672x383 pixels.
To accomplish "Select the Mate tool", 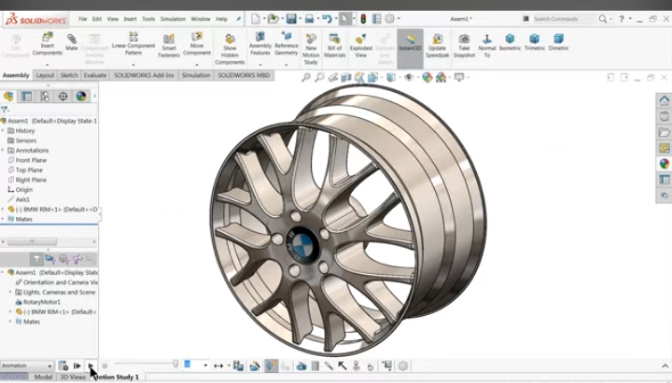I will (72, 43).
